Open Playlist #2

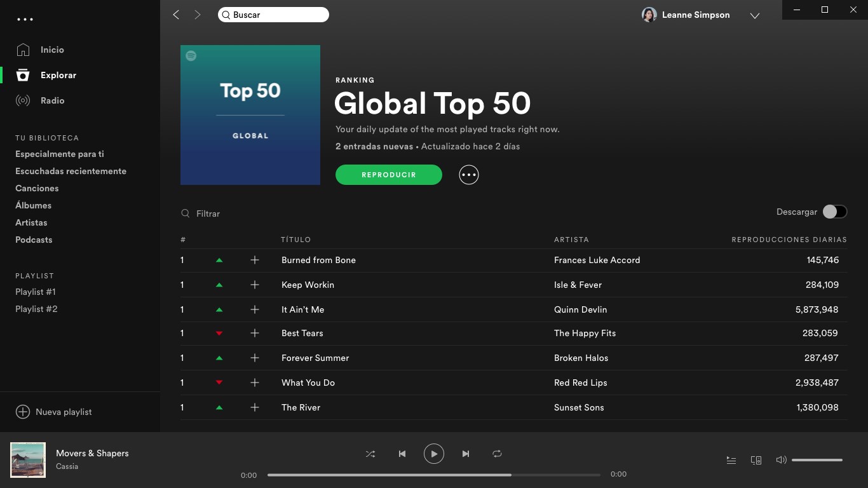[x=36, y=309]
